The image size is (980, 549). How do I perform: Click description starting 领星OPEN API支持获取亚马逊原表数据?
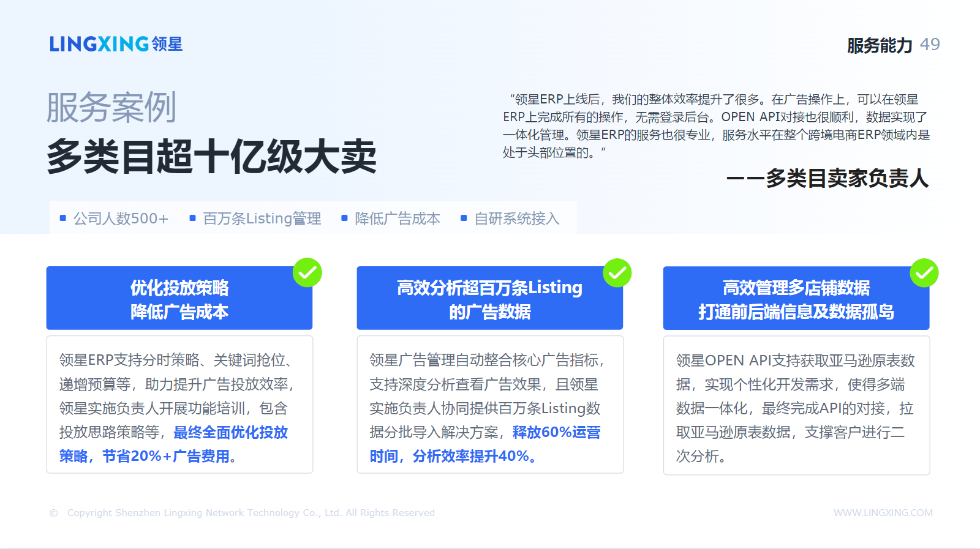(x=796, y=408)
